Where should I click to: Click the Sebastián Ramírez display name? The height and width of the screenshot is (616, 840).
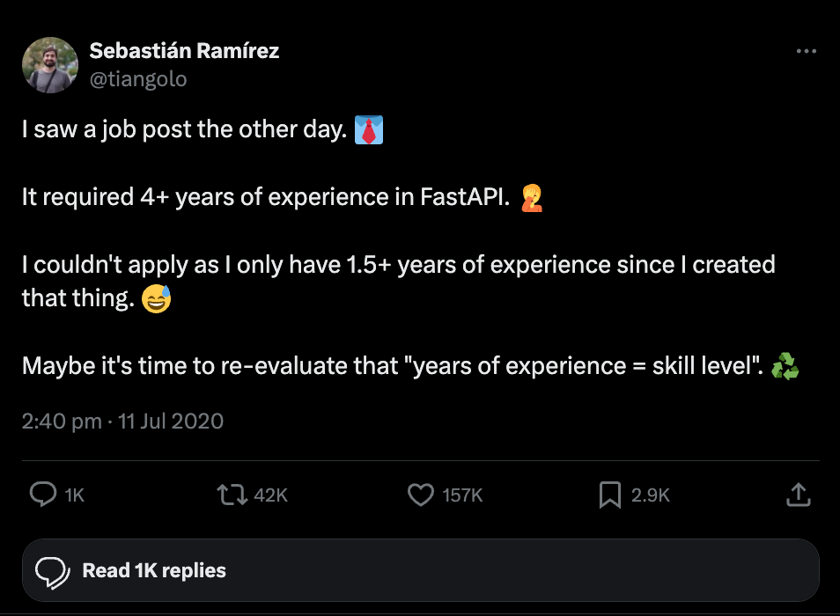tap(184, 51)
